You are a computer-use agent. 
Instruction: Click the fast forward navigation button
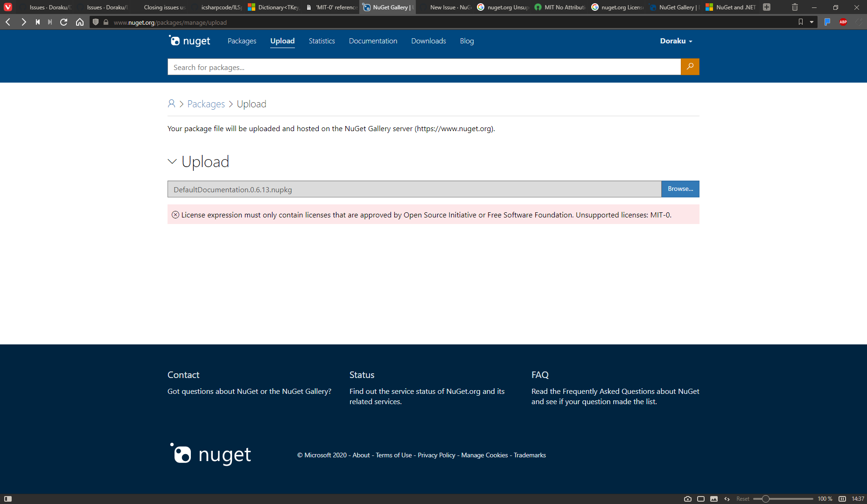pos(50,22)
